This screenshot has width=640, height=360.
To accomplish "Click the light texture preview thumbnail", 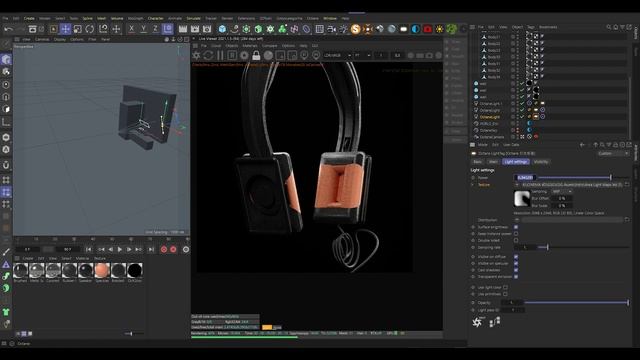I will point(522,199).
